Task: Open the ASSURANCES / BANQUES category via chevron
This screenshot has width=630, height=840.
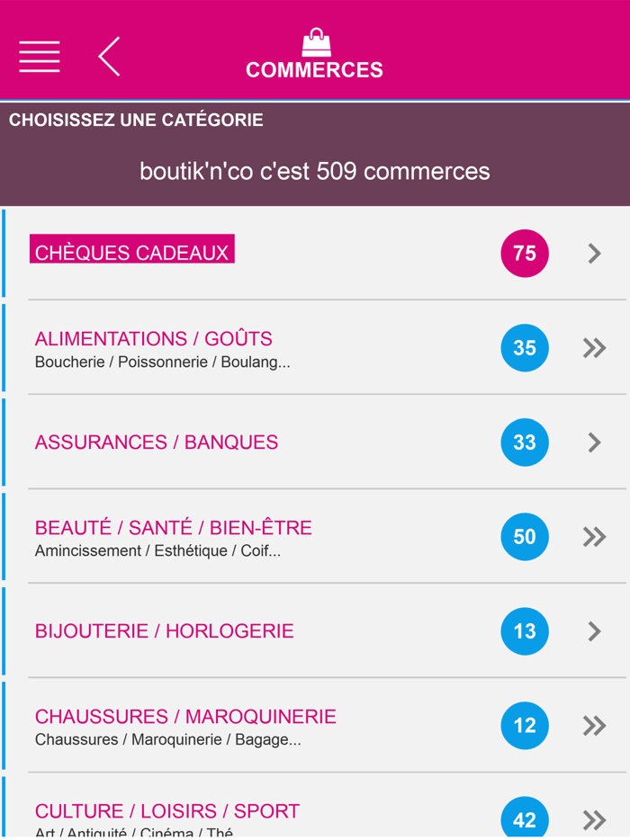Action: (x=593, y=442)
